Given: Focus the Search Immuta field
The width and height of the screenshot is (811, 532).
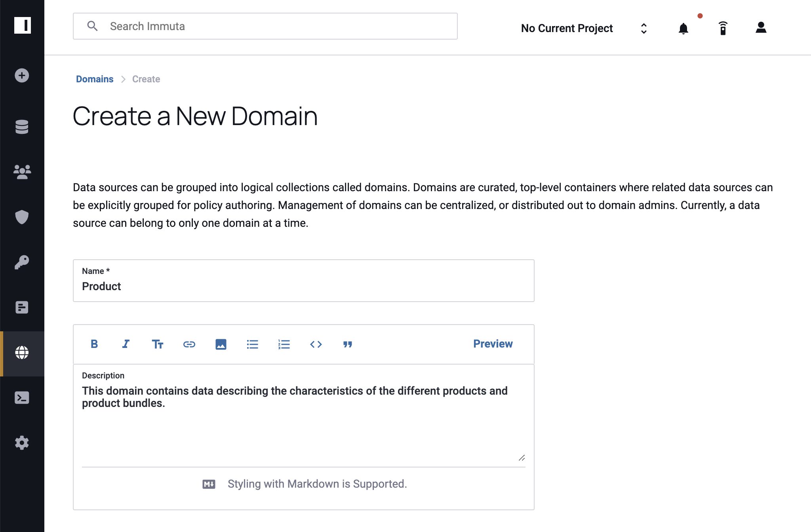Looking at the screenshot, I should click(x=265, y=26).
